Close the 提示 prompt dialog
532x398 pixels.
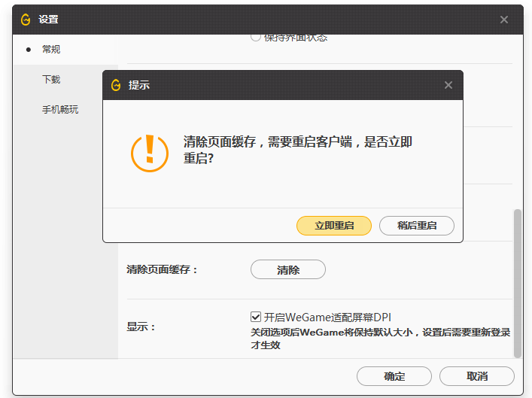tap(448, 85)
